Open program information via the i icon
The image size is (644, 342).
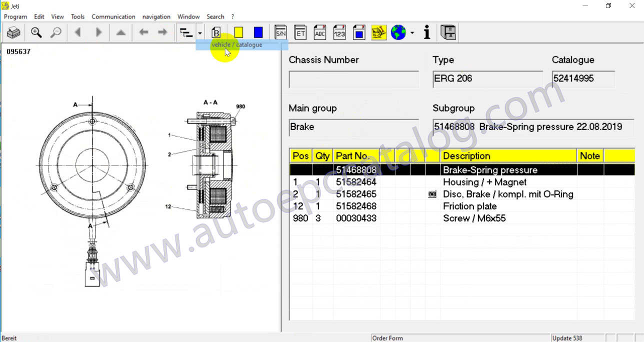click(x=426, y=32)
